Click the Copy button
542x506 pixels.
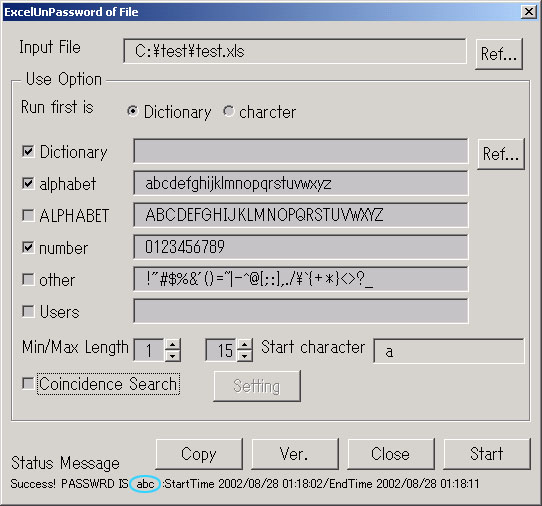coord(199,454)
